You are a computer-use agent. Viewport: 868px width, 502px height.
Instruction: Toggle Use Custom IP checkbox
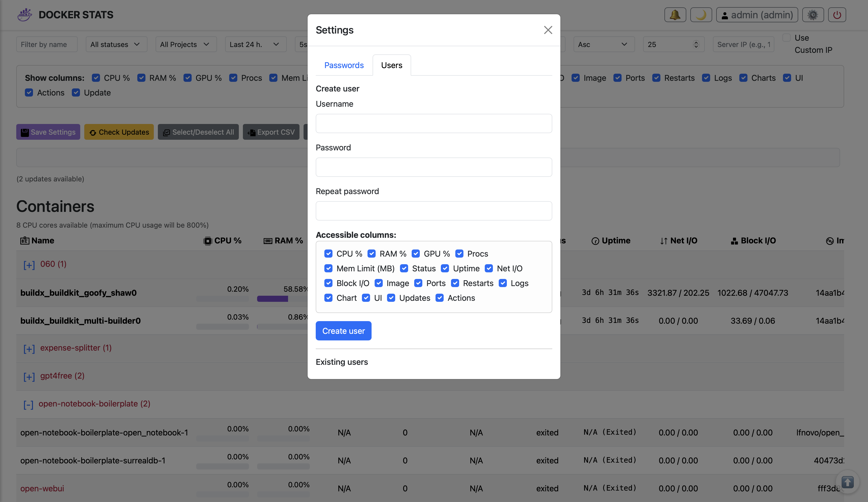click(786, 38)
